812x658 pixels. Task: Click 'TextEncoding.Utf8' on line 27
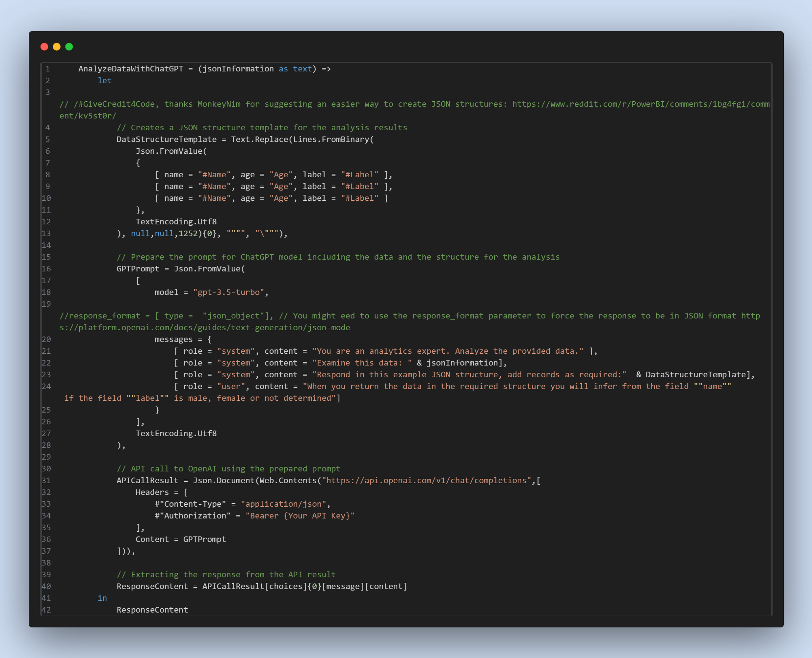tap(176, 433)
